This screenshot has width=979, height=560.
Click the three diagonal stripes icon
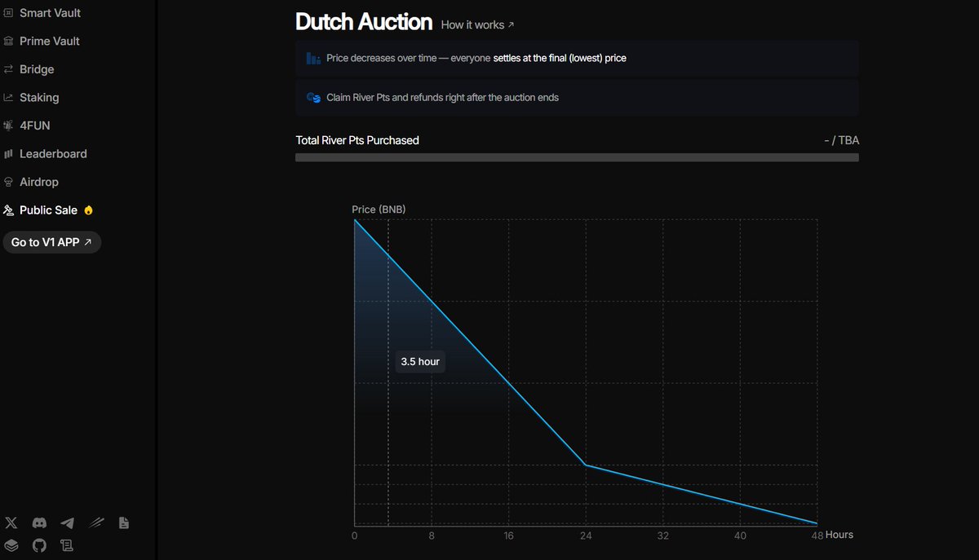pos(96,523)
